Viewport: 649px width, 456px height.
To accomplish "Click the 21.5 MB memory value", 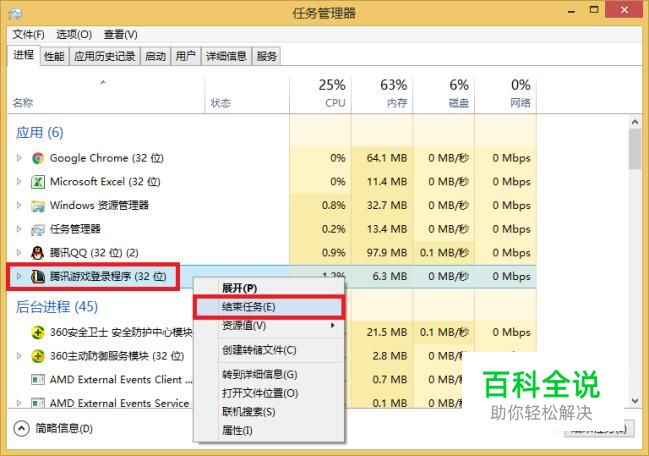I will click(x=387, y=332).
